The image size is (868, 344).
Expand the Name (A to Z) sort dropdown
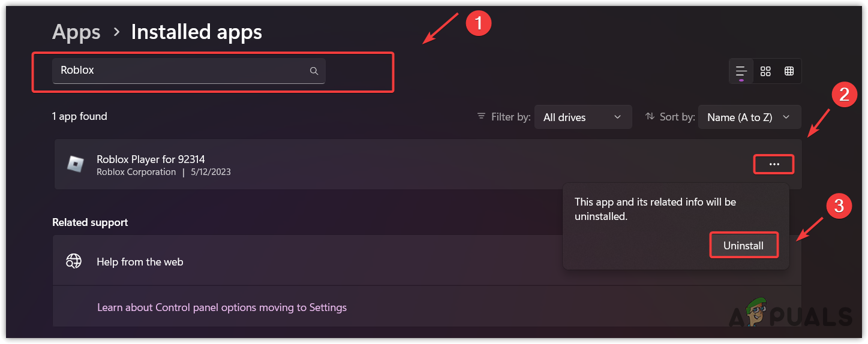tap(749, 117)
